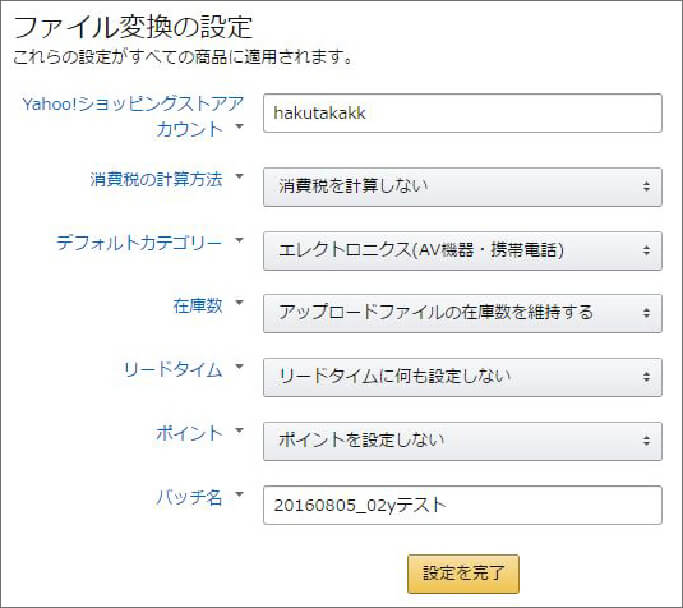Open the アップロードファイルの在庫数を維持する dropdown
This screenshot has height=608, width=683.
[462, 313]
